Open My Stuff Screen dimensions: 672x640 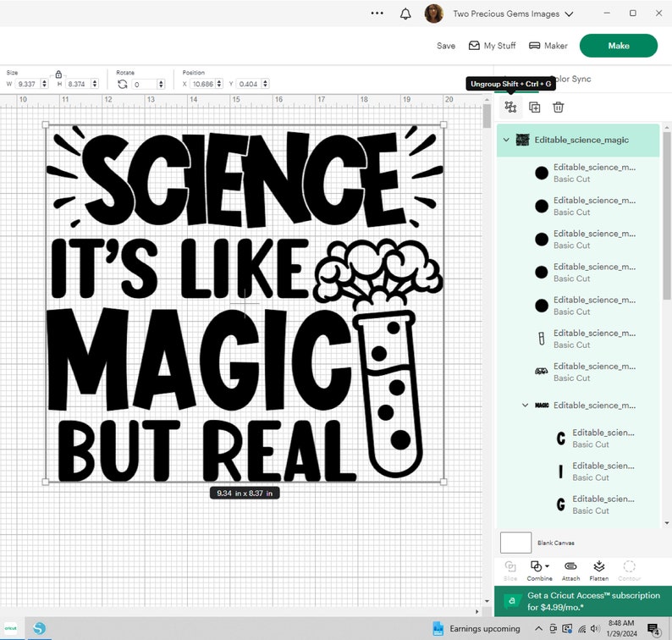click(x=492, y=46)
